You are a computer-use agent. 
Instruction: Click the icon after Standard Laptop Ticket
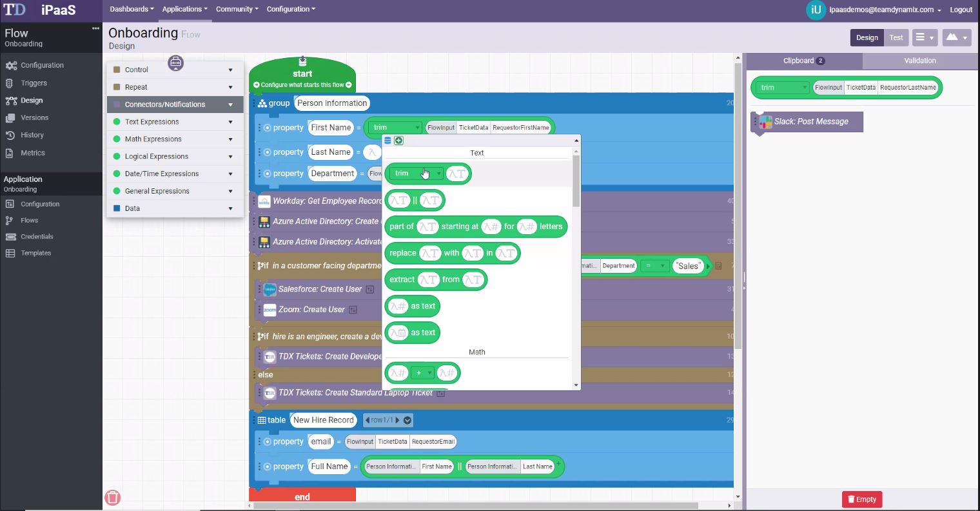point(441,393)
